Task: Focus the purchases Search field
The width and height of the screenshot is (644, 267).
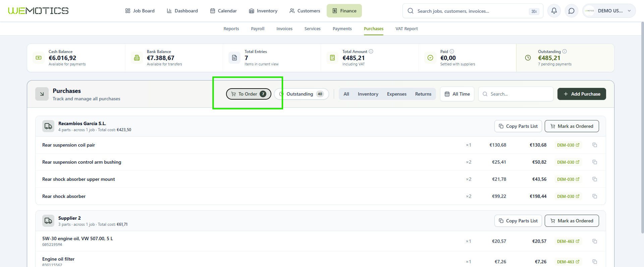Action: coord(516,94)
